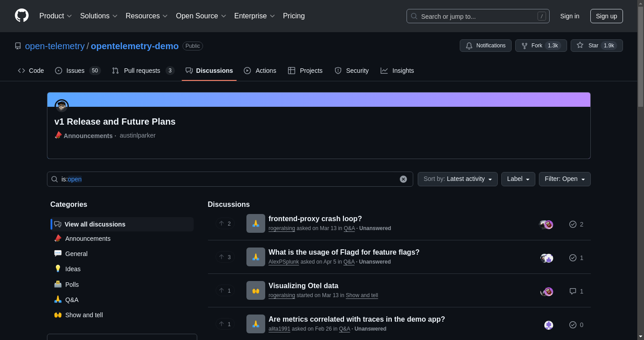Click the Sign up button
The image size is (644, 340).
pyautogui.click(x=606, y=16)
